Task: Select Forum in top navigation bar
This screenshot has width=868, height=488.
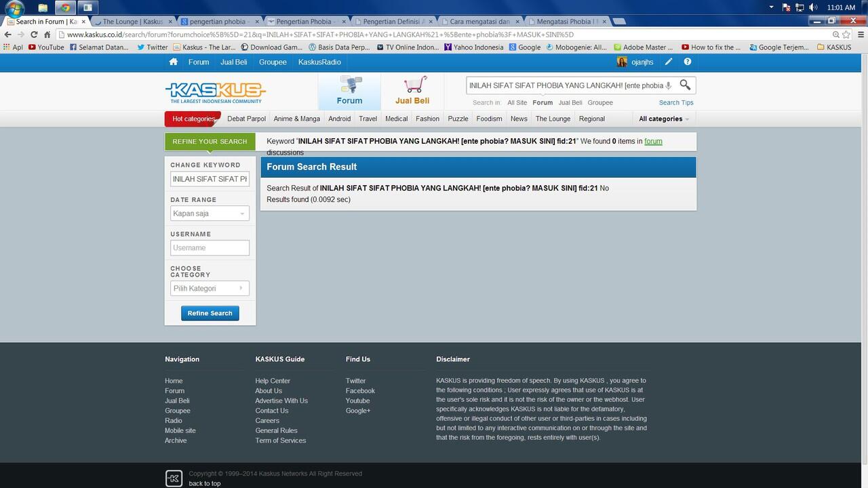Action: click(x=199, y=62)
